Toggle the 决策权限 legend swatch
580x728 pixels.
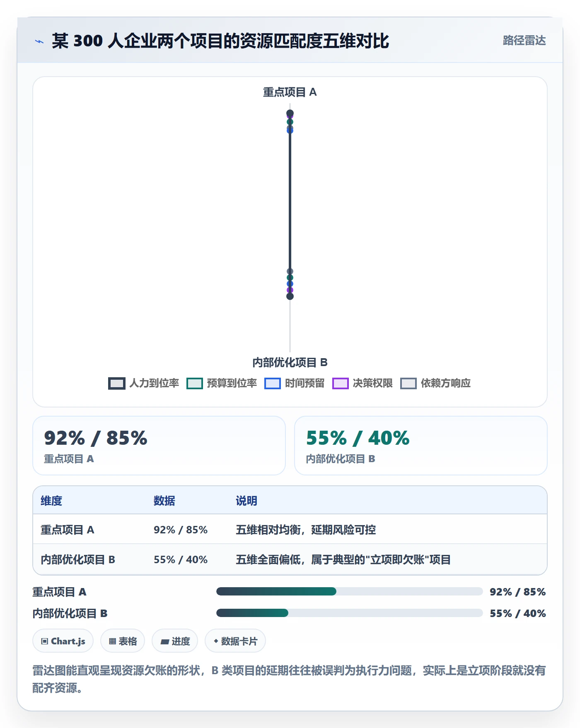click(x=341, y=383)
